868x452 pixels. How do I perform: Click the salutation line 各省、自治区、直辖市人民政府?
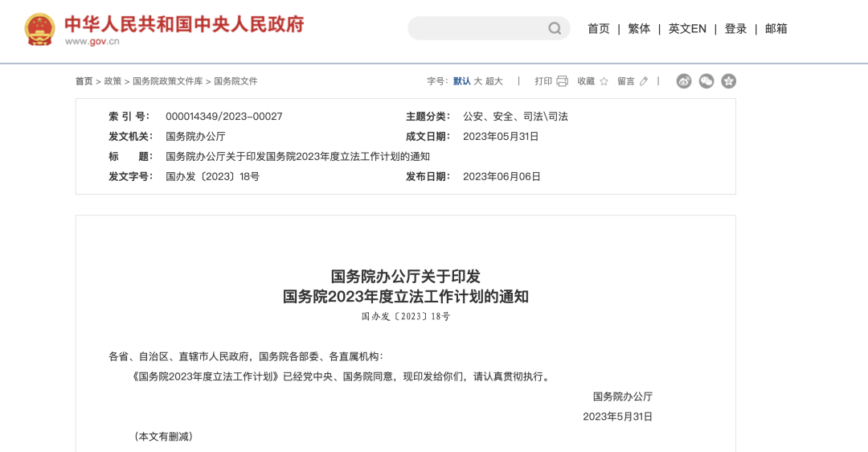[246, 357]
